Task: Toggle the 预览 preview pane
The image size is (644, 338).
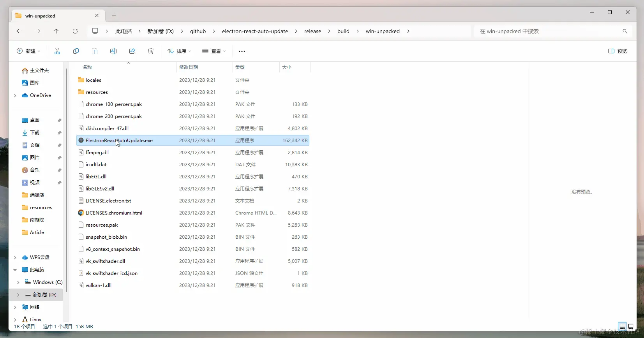Action: tap(618, 51)
